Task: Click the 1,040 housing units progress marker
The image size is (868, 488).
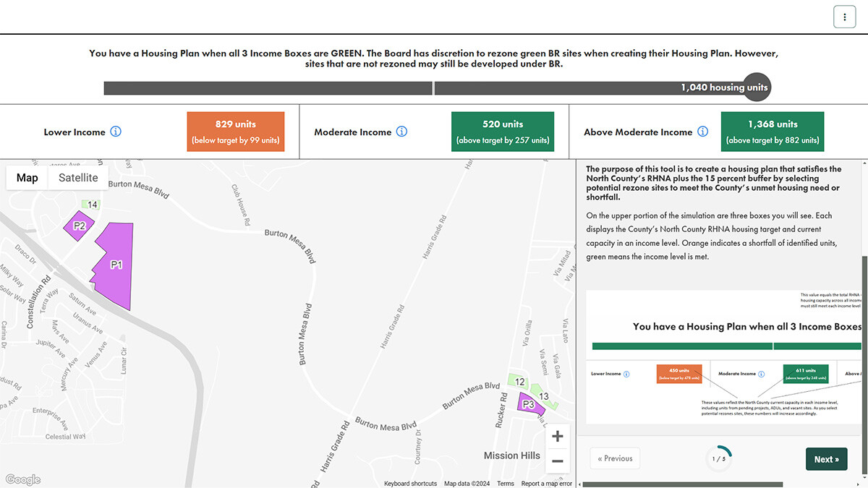Action: [x=757, y=87]
